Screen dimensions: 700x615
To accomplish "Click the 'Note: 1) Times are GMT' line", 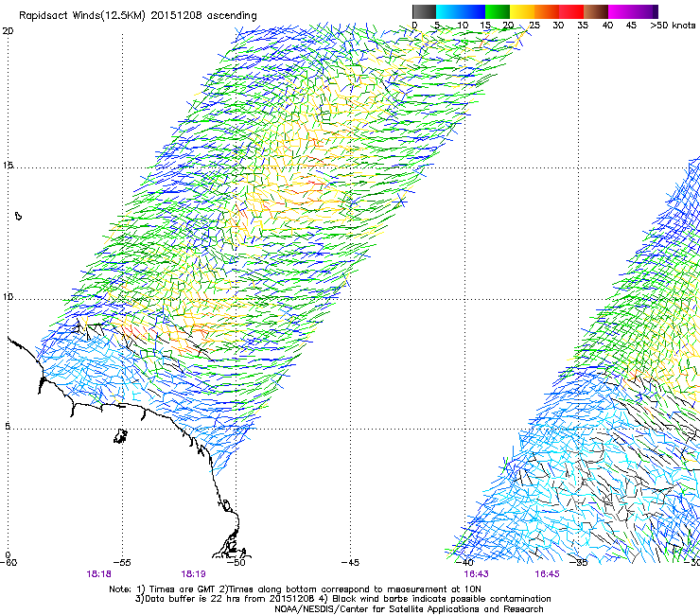I will pos(295,589).
